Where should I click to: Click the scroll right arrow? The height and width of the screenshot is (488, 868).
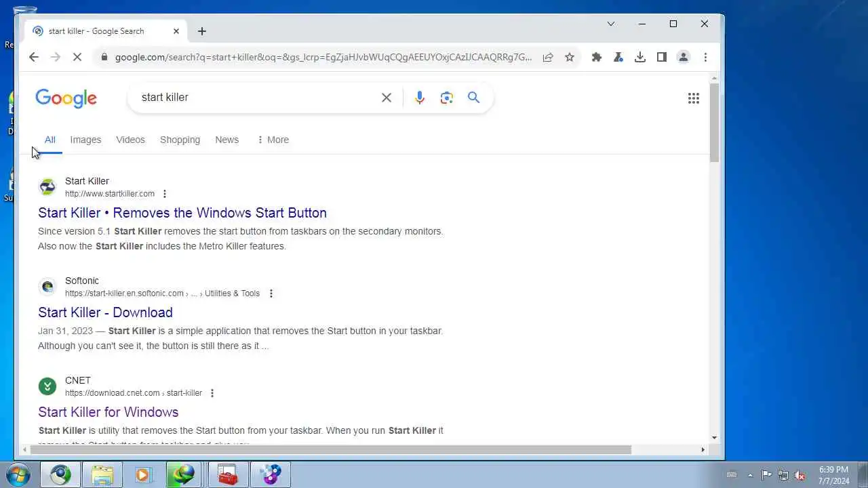(703, 449)
